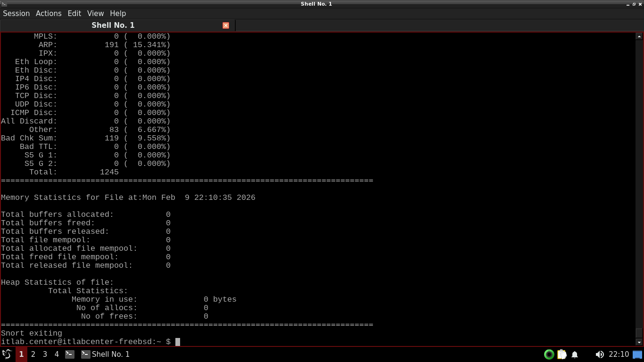Click the Edit menu
The width and height of the screenshot is (644, 362).
pyautogui.click(x=74, y=13)
